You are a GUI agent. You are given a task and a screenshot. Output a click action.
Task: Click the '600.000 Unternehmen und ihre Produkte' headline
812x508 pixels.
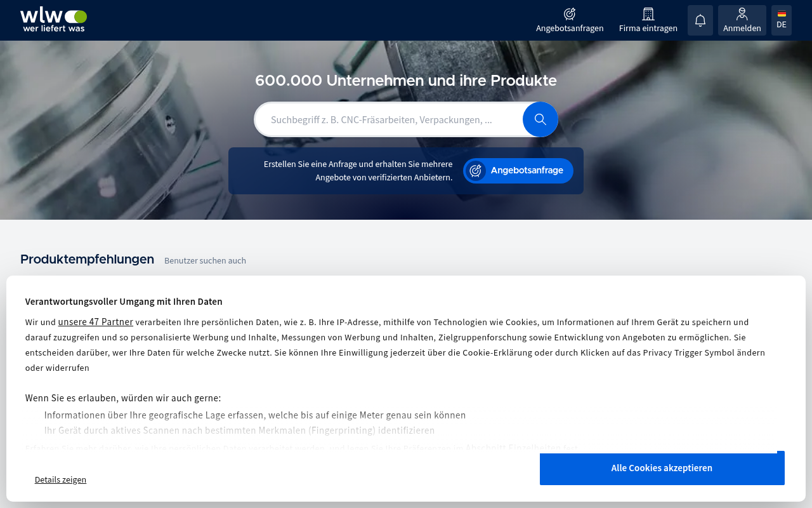[x=406, y=81]
